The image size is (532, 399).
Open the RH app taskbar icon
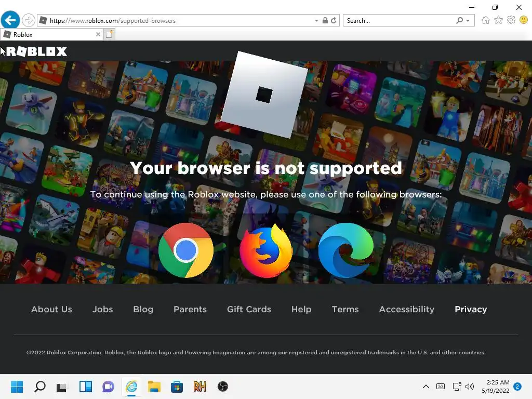pyautogui.click(x=200, y=387)
